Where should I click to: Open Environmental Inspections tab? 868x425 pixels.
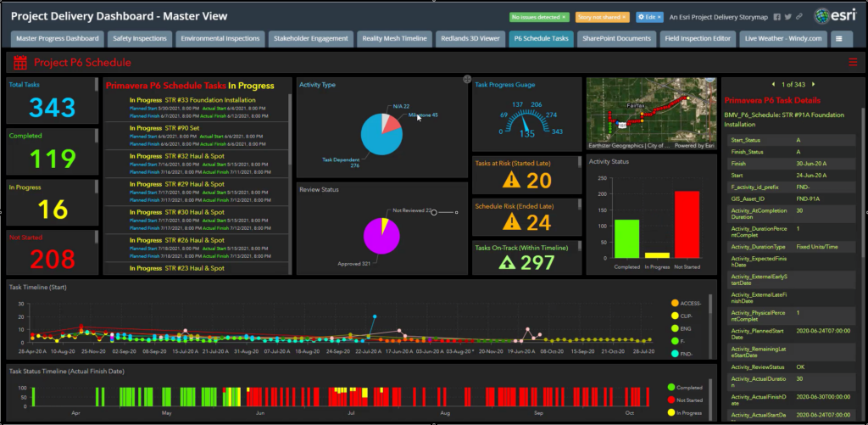(x=220, y=39)
